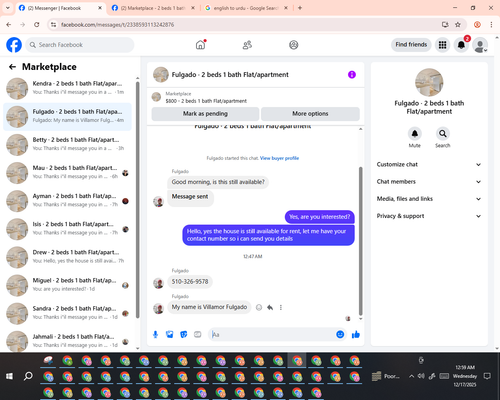Screen dimensions: 500x400
Task: Switch to the english to urdu Google tab
Action: click(x=246, y=8)
